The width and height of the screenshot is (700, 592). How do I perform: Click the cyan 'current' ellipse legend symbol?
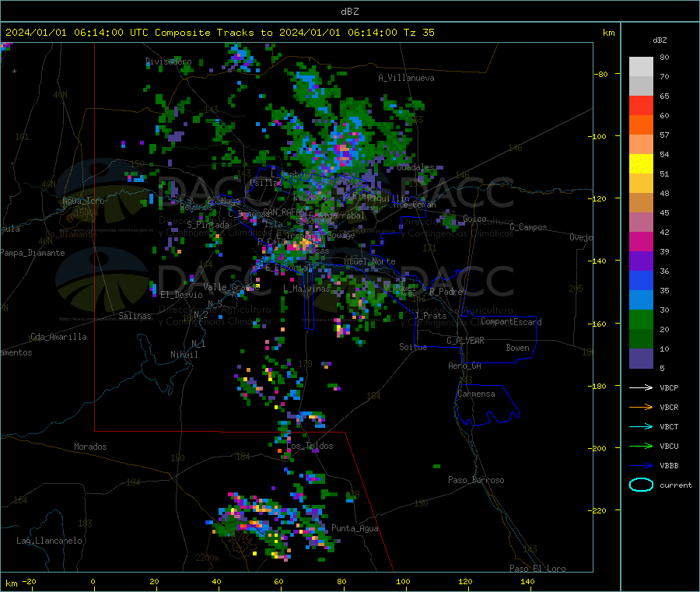641,485
